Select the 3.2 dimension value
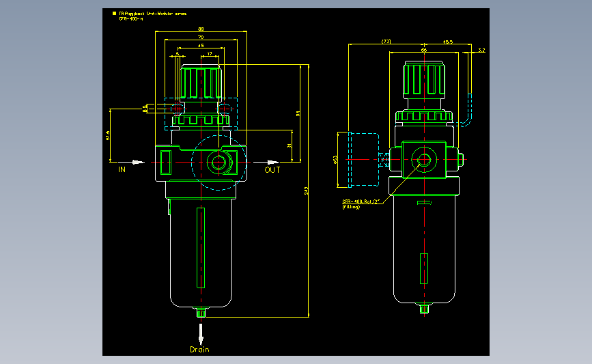Screen dimensions: 592x364 point(481,51)
